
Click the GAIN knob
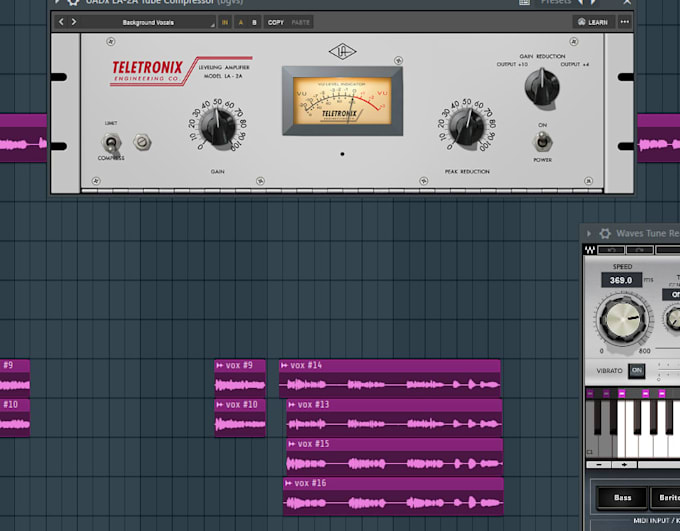[x=218, y=128]
